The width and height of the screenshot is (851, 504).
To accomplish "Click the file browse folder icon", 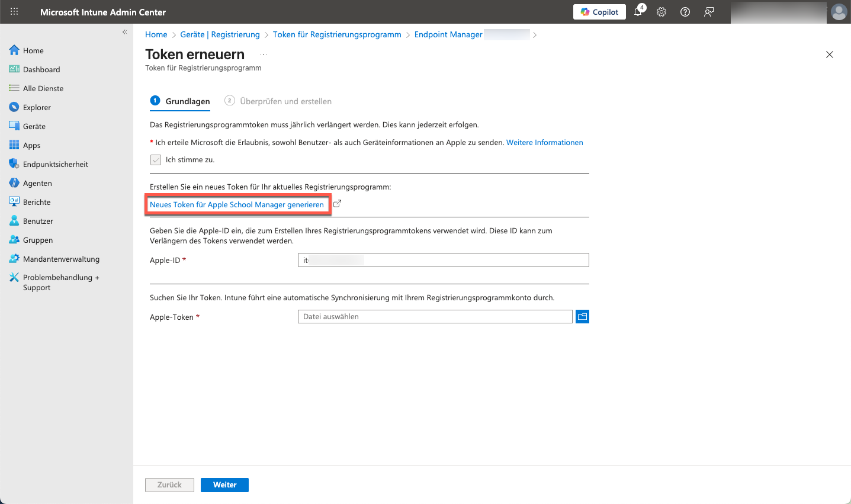I will (x=582, y=317).
